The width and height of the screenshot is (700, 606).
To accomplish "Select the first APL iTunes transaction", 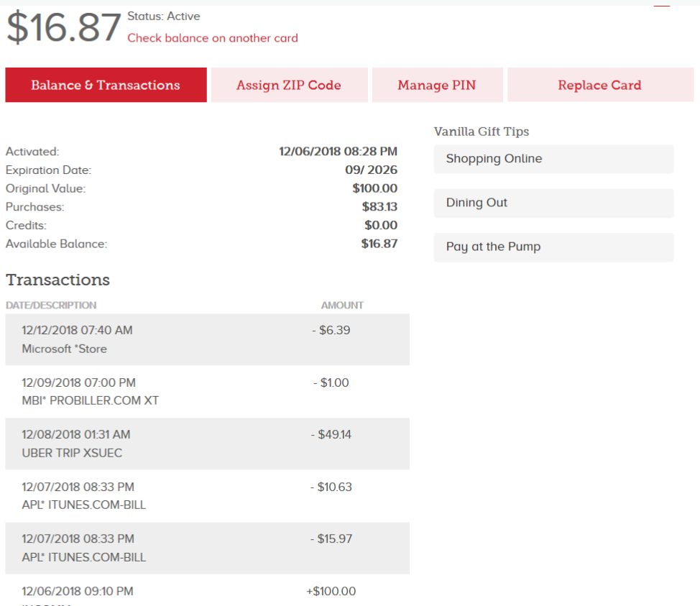I will click(208, 495).
